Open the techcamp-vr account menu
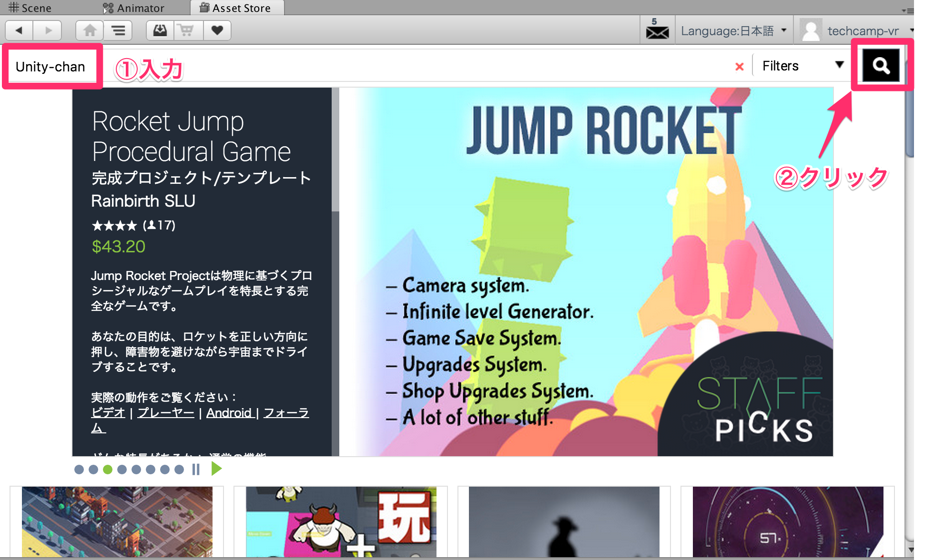The height and width of the screenshot is (560, 934). [863, 31]
